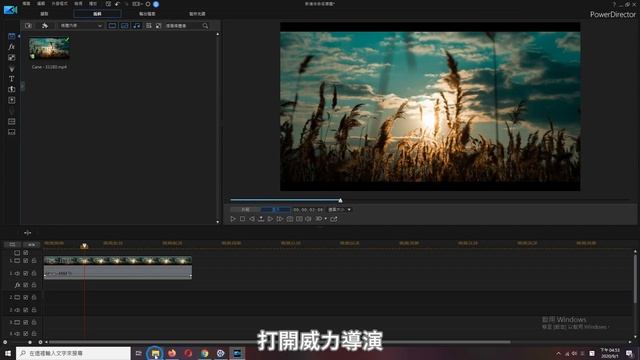Image resolution: width=640 pixels, height=360 pixels.
Task: Play the preview video
Action: click(x=233, y=219)
